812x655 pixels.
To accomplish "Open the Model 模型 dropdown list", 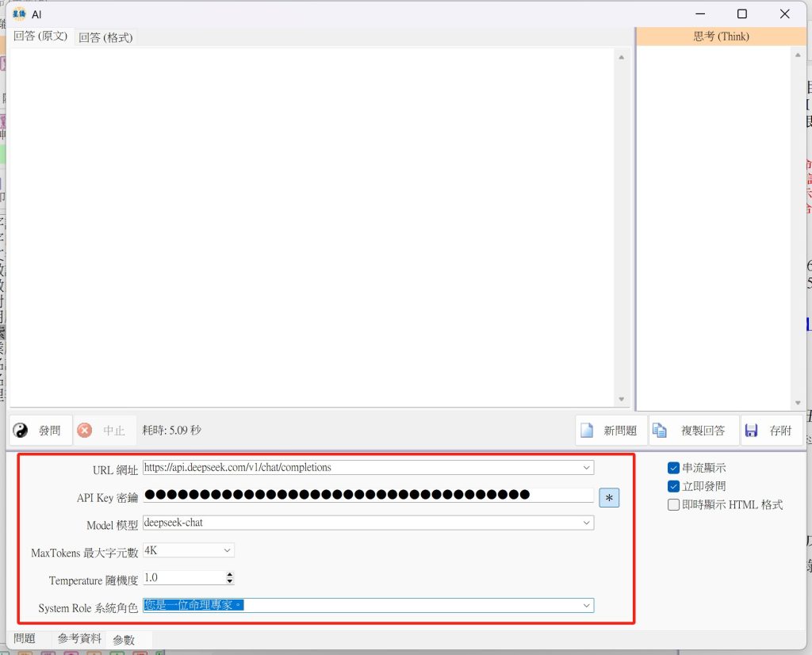I will [587, 523].
